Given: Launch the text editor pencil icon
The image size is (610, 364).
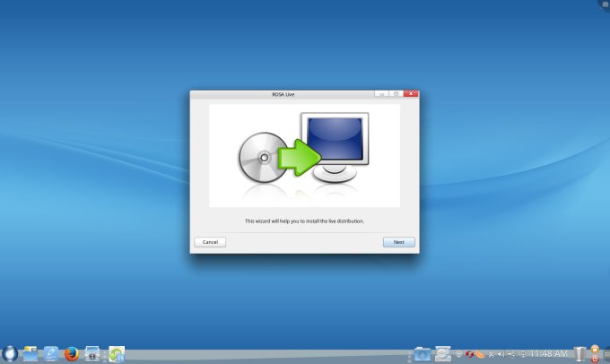Looking at the screenshot, I should pyautogui.click(x=51, y=354).
